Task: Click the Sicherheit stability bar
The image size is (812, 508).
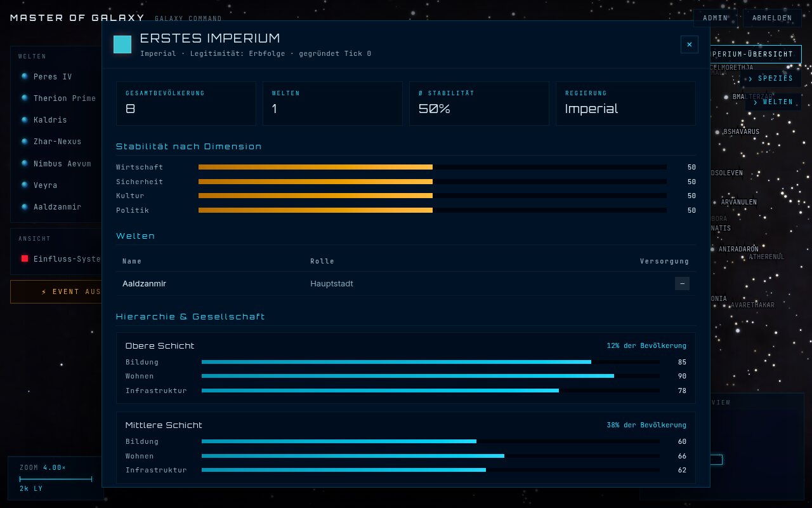Action: coord(433,182)
